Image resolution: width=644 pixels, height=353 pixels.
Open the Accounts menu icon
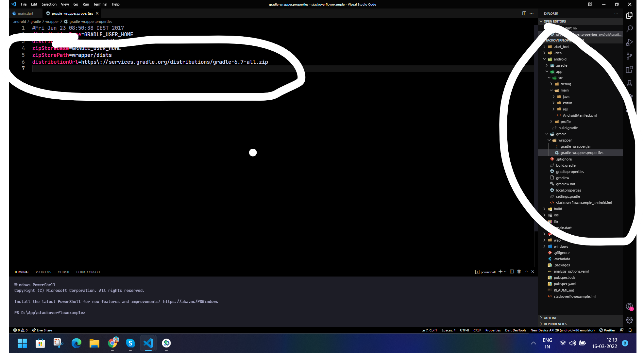coord(629,307)
